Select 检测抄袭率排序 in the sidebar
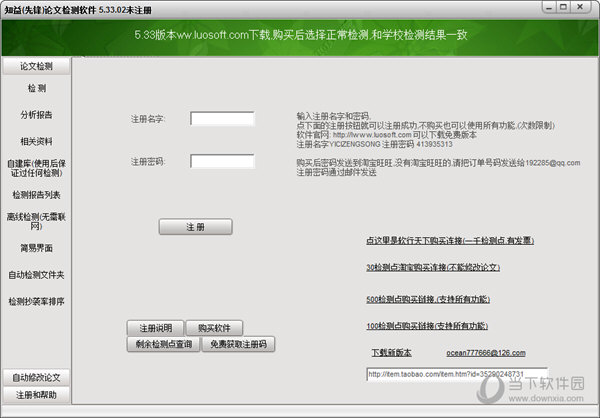The width and height of the screenshot is (600, 418). [36, 301]
